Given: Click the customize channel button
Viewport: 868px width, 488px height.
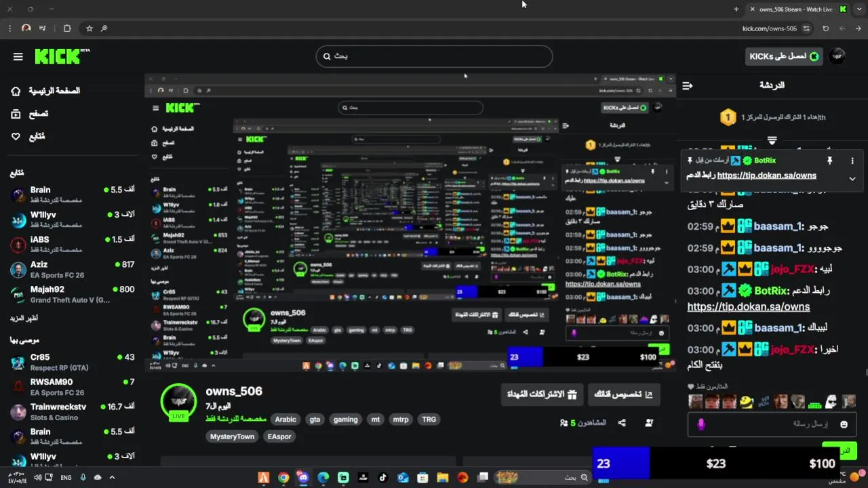Looking at the screenshot, I should coord(624,394).
